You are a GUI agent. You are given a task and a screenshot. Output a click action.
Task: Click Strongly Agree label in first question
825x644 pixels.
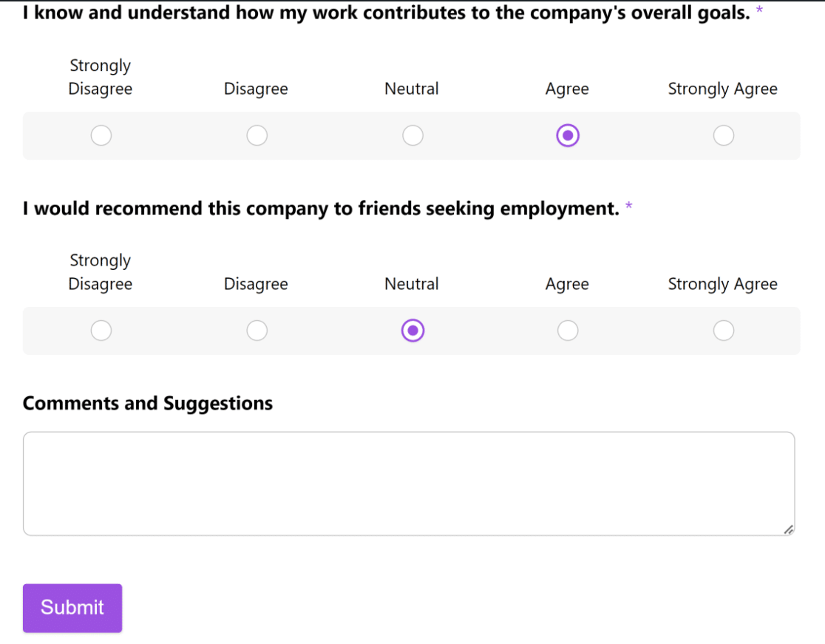tap(722, 89)
